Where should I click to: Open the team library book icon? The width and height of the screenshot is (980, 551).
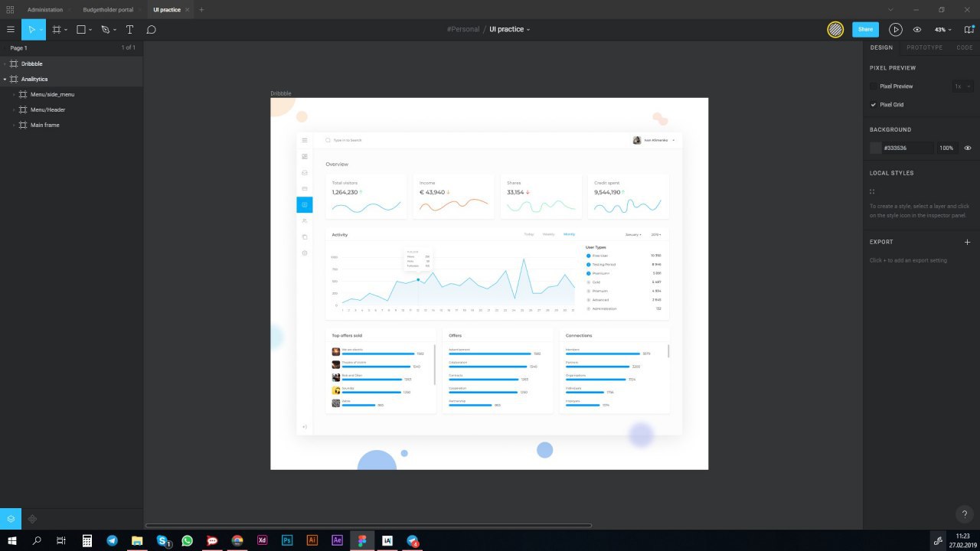(x=969, y=29)
